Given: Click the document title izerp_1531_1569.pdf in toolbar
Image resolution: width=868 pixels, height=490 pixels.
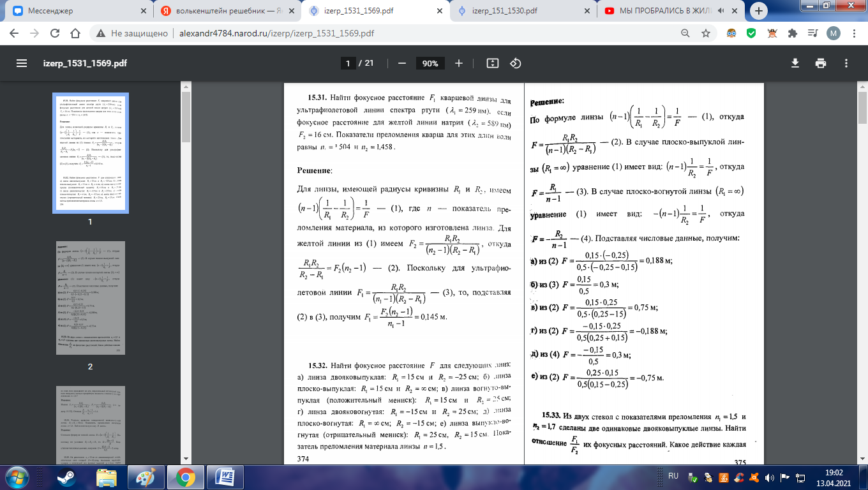Looking at the screenshot, I should click(84, 63).
